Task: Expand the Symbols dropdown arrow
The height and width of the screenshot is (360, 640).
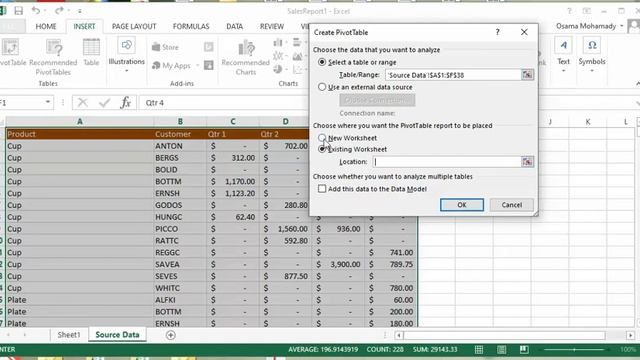Action: pyautogui.click(x=592, y=71)
